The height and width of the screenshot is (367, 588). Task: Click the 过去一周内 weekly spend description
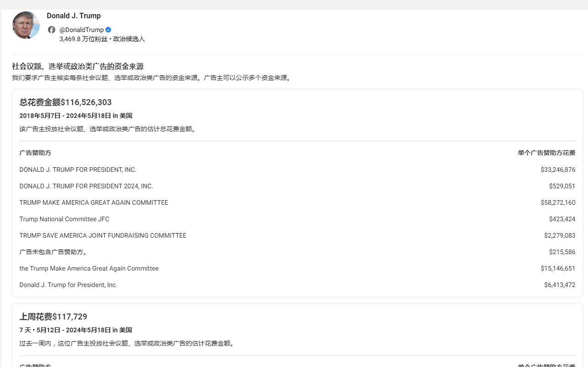coord(127,344)
